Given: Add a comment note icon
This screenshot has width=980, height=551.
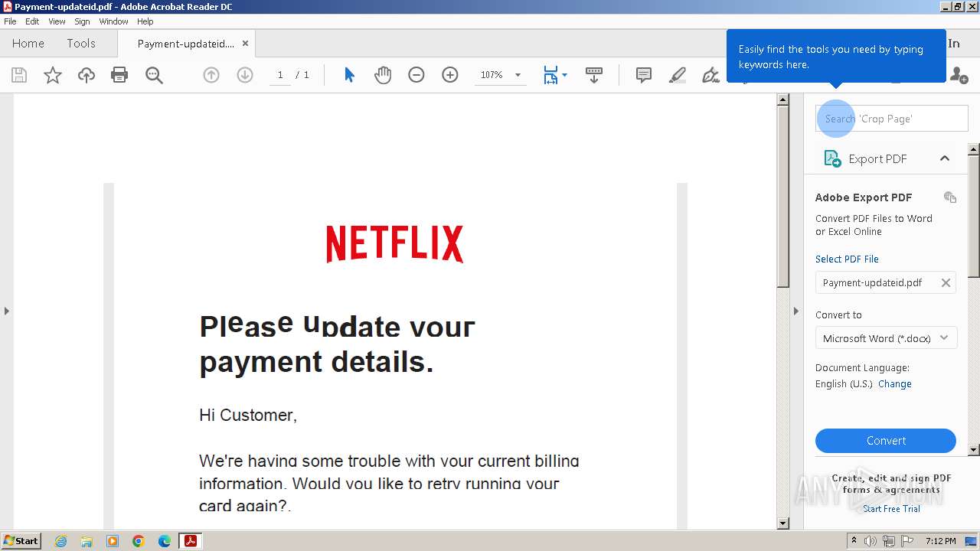Looking at the screenshot, I should click(x=644, y=75).
